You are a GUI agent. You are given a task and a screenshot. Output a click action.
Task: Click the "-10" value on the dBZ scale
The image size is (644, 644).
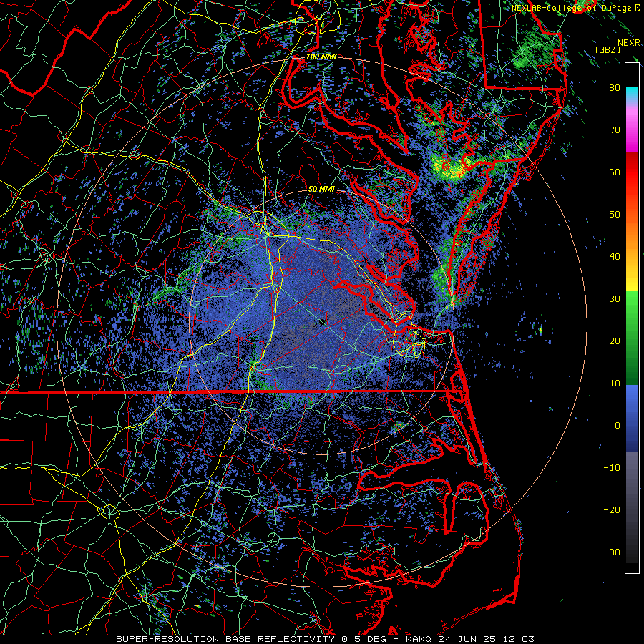(x=612, y=468)
